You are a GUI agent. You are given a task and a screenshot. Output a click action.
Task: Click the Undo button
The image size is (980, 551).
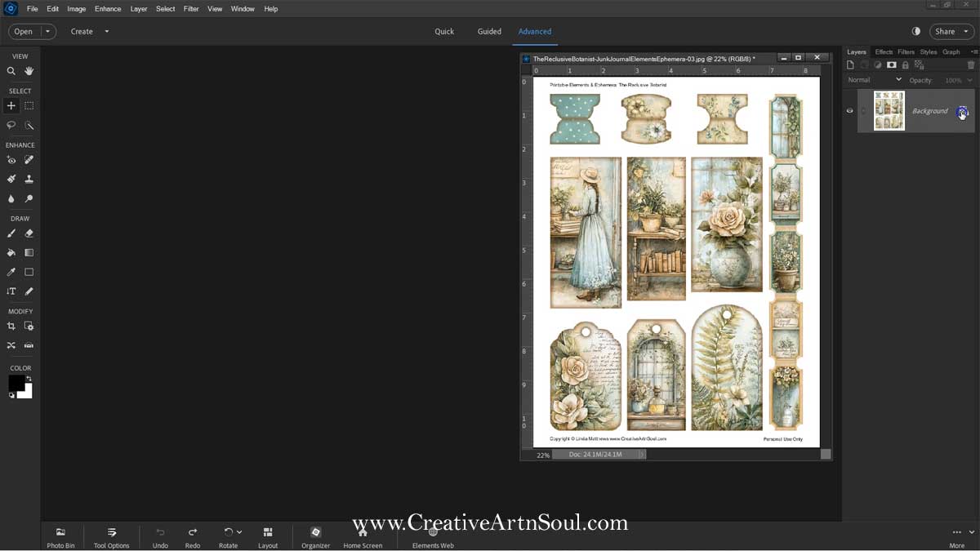(160, 537)
